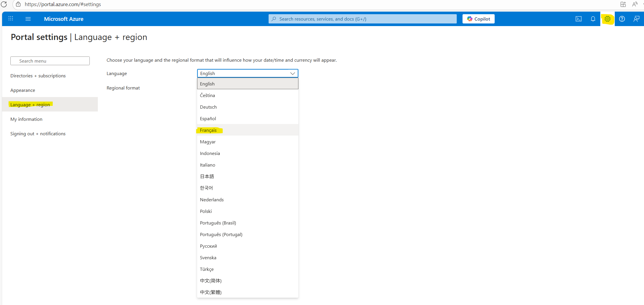Screen dimensions: 644x305
Task: Select Português (Brasil) option
Action: [247, 223]
